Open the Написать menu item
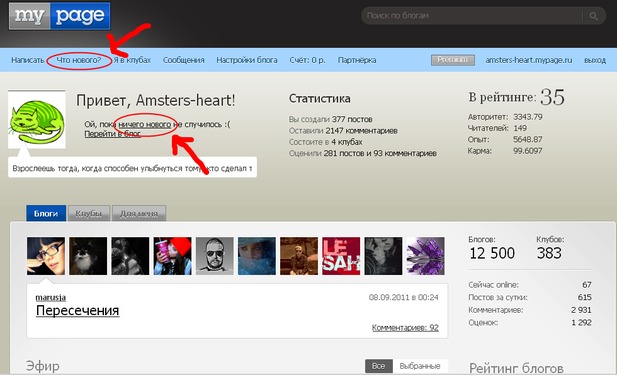The height and width of the screenshot is (375, 617). click(28, 60)
